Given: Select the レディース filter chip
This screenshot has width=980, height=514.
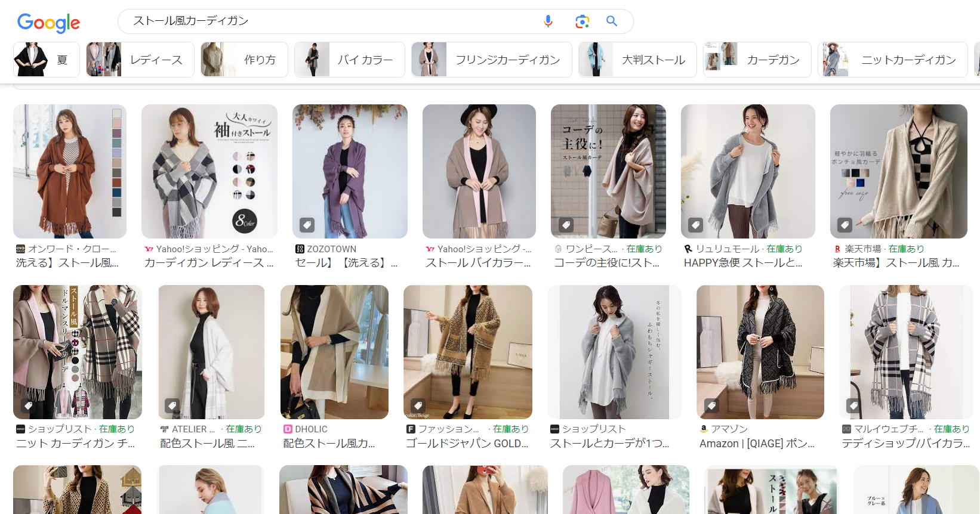Looking at the screenshot, I should click(x=140, y=60).
